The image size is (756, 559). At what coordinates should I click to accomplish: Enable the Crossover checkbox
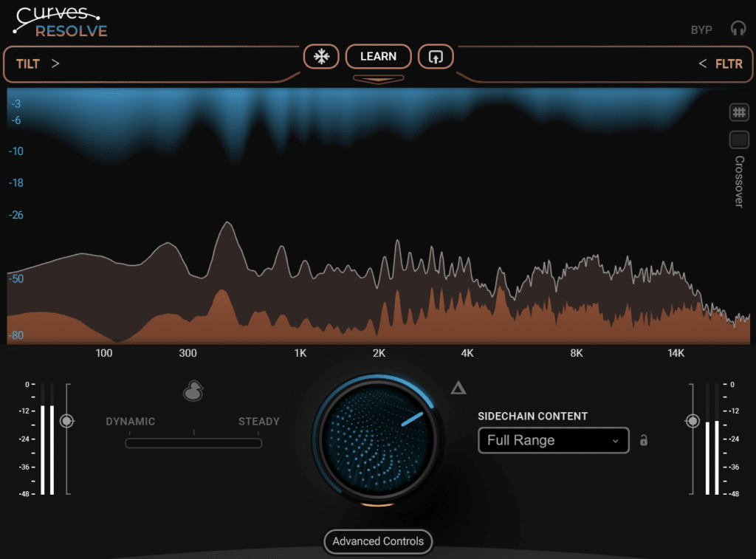click(739, 139)
